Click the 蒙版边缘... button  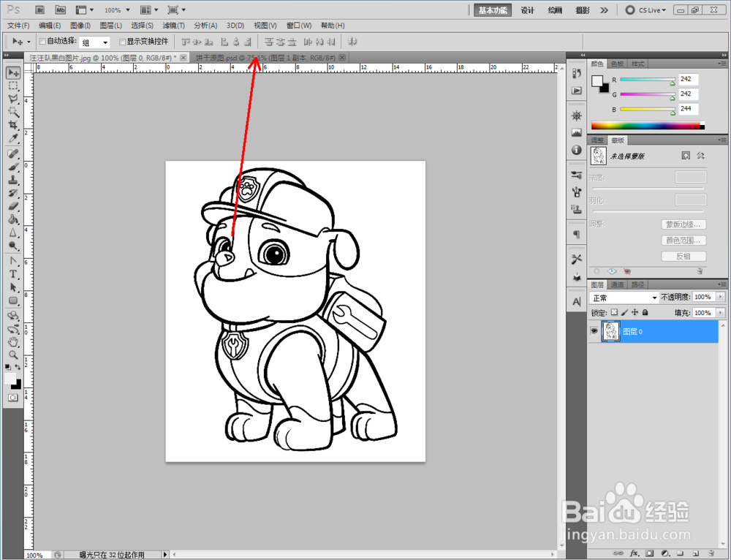click(683, 224)
